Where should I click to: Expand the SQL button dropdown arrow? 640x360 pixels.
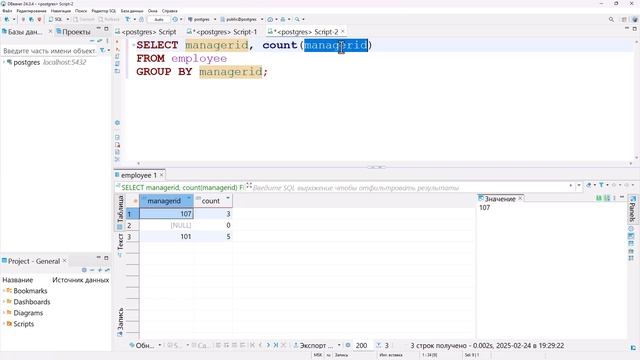pyautogui.click(x=68, y=19)
